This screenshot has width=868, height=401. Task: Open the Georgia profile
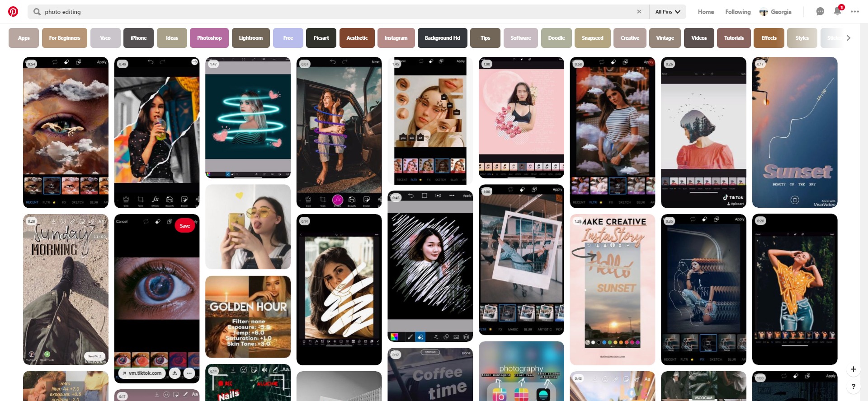pos(775,12)
